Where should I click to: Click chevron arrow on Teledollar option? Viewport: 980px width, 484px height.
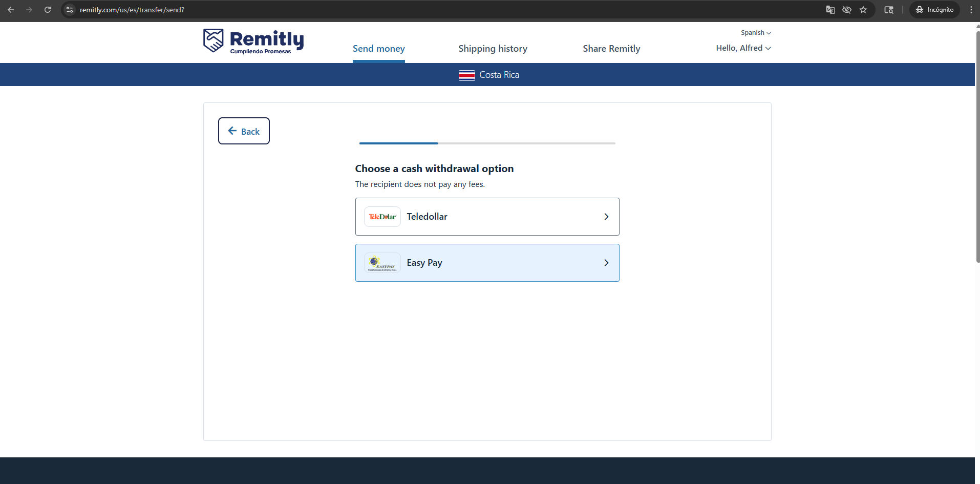point(606,217)
